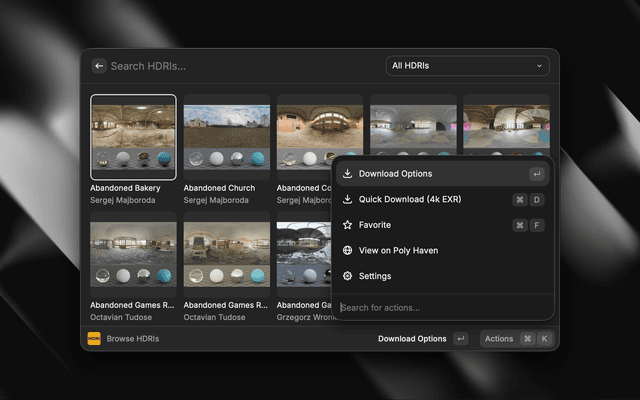
Task: Click the download icon next to Download Options
Action: [347, 174]
